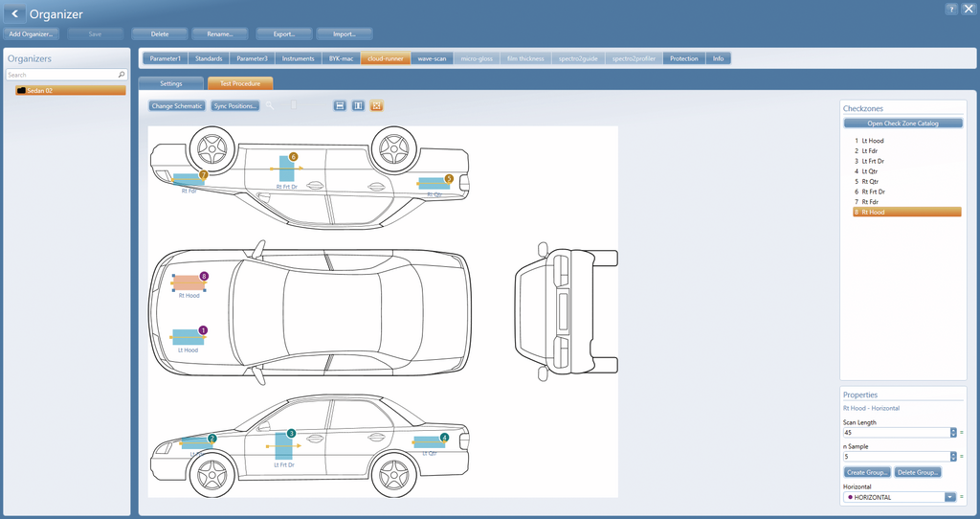Select '4 Lt Qtr' in Checkzones list

(907, 170)
